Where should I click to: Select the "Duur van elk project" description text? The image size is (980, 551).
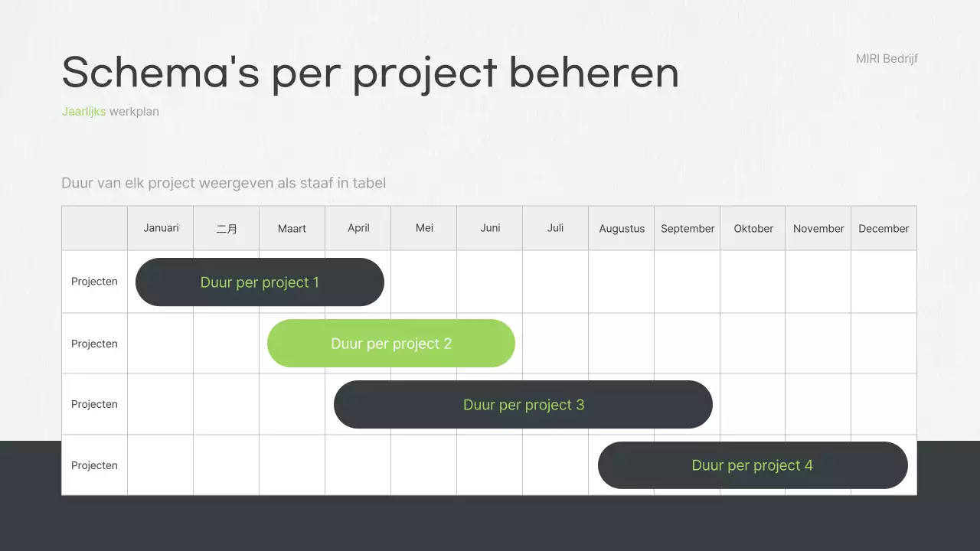click(x=224, y=183)
